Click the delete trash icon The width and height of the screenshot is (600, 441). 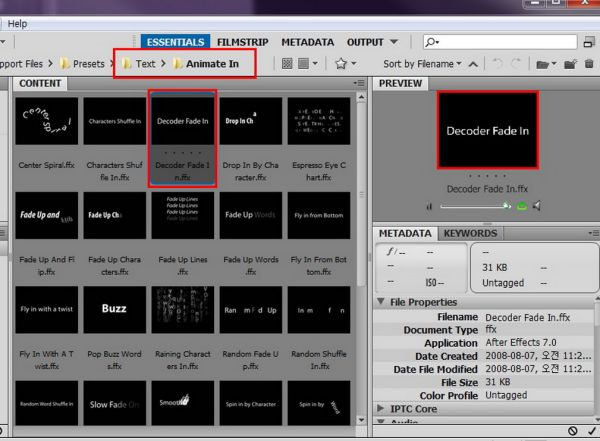tap(589, 64)
